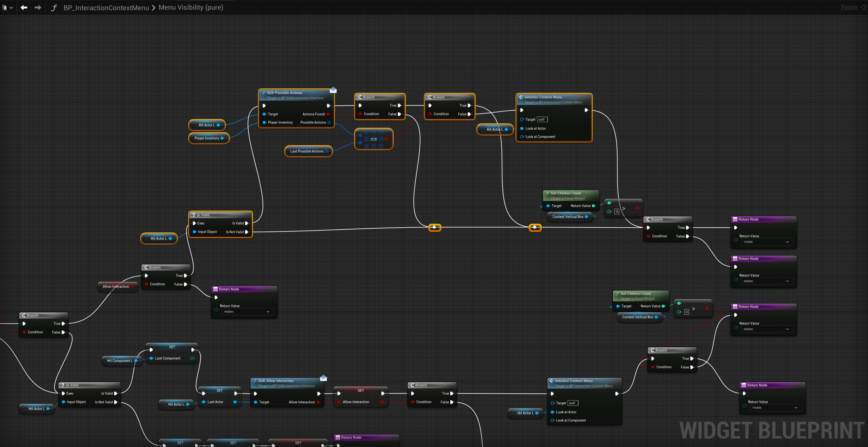Click the SGK Possible Actions node title
The width and height of the screenshot is (868, 447).
tap(284, 93)
